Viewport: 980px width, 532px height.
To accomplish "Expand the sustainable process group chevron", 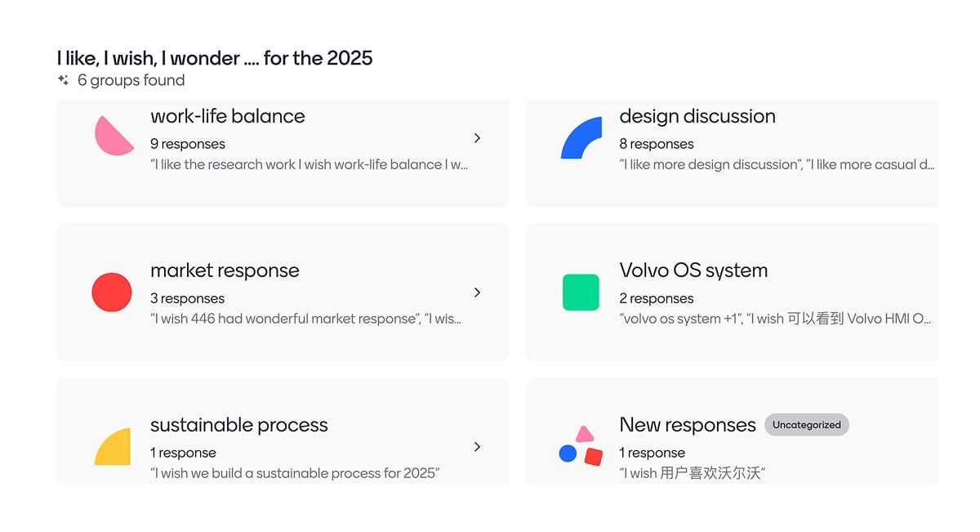I will [x=478, y=447].
